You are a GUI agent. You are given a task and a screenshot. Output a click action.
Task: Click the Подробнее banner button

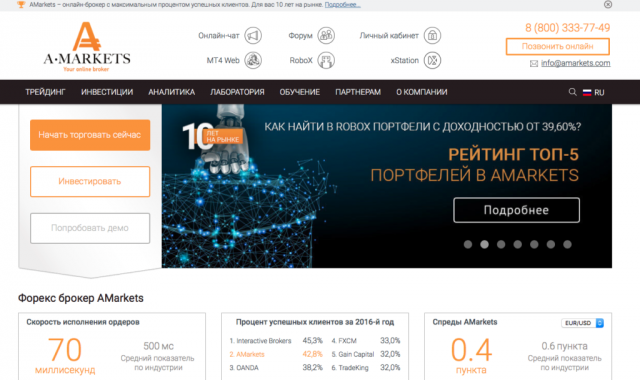click(x=516, y=210)
